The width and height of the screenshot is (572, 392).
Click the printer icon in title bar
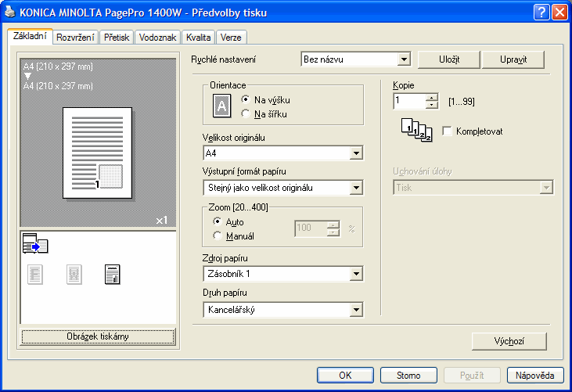pos(9,12)
